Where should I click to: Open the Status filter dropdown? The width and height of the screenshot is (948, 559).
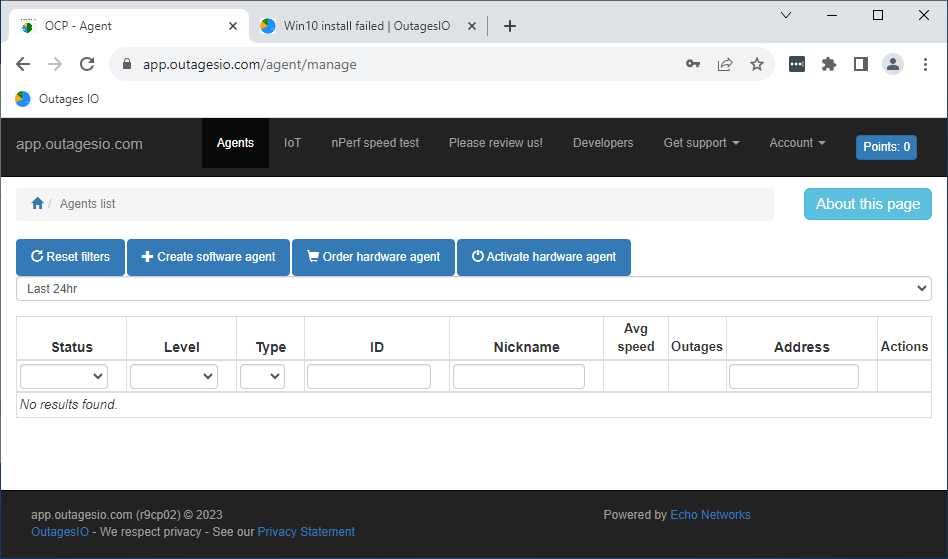pyautogui.click(x=64, y=376)
